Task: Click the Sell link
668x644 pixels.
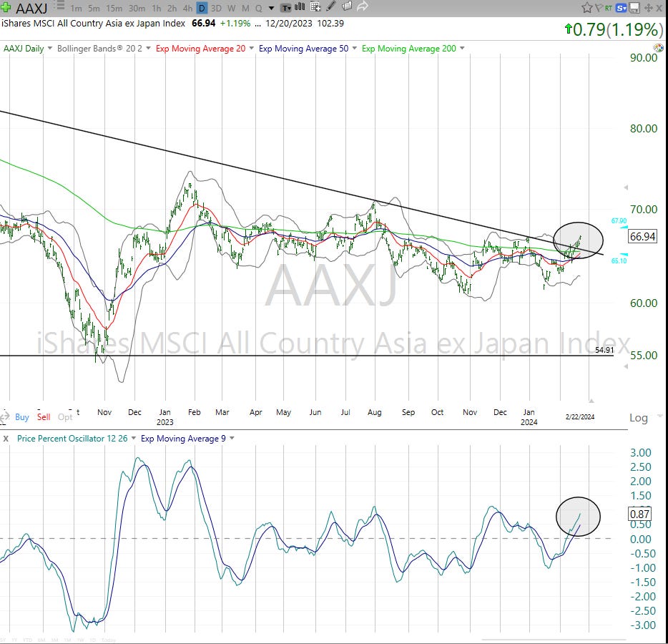Action: pyautogui.click(x=44, y=417)
